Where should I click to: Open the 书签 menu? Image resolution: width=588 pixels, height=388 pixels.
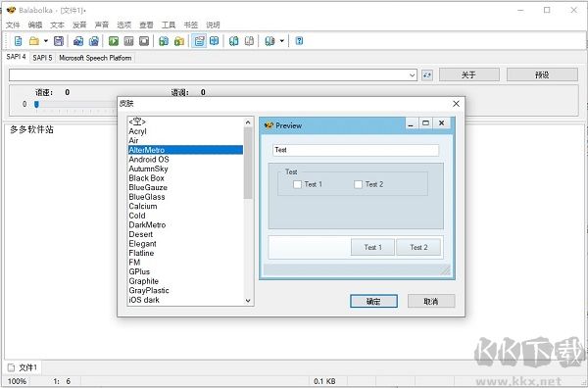tap(190, 24)
